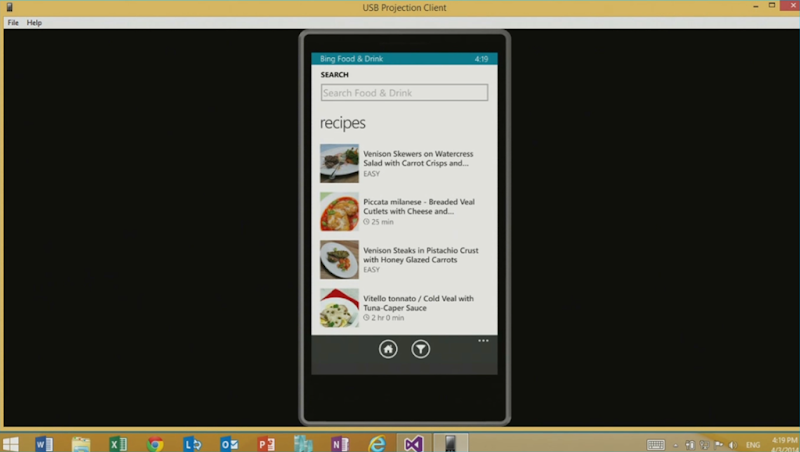Open PowerPoint from the taskbar
The image size is (800, 452).
click(266, 444)
